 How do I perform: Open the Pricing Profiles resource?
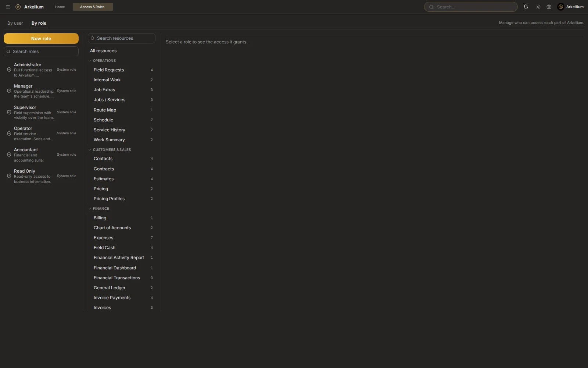click(x=122, y=199)
